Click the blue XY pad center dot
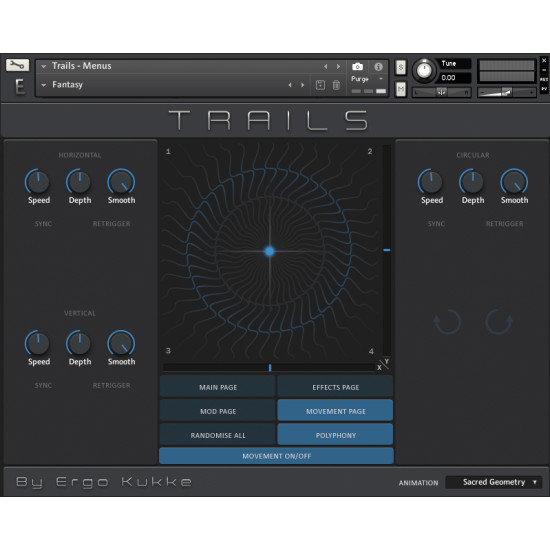550x550 pixels. (269, 251)
